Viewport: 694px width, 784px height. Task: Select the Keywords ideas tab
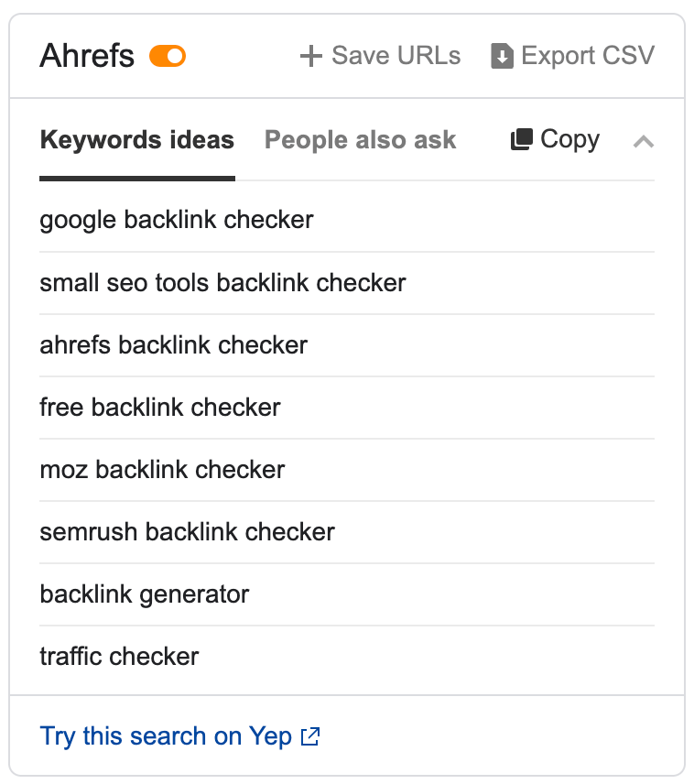tap(136, 139)
